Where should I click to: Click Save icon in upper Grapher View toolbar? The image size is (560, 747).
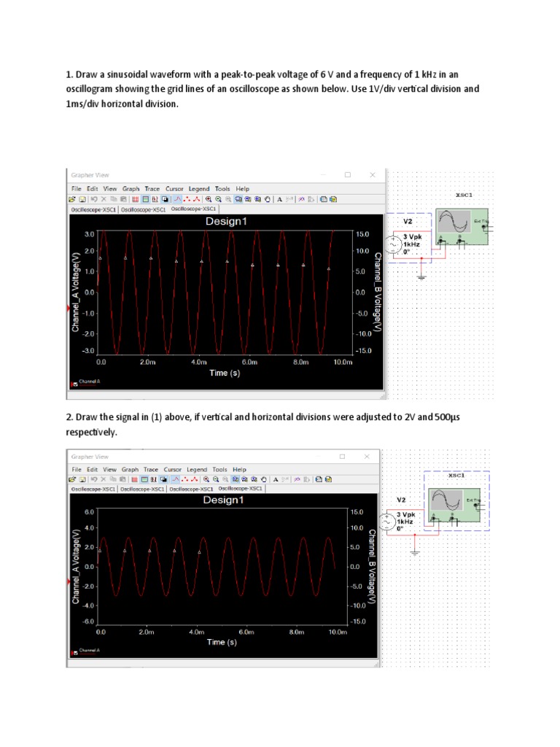click(82, 199)
